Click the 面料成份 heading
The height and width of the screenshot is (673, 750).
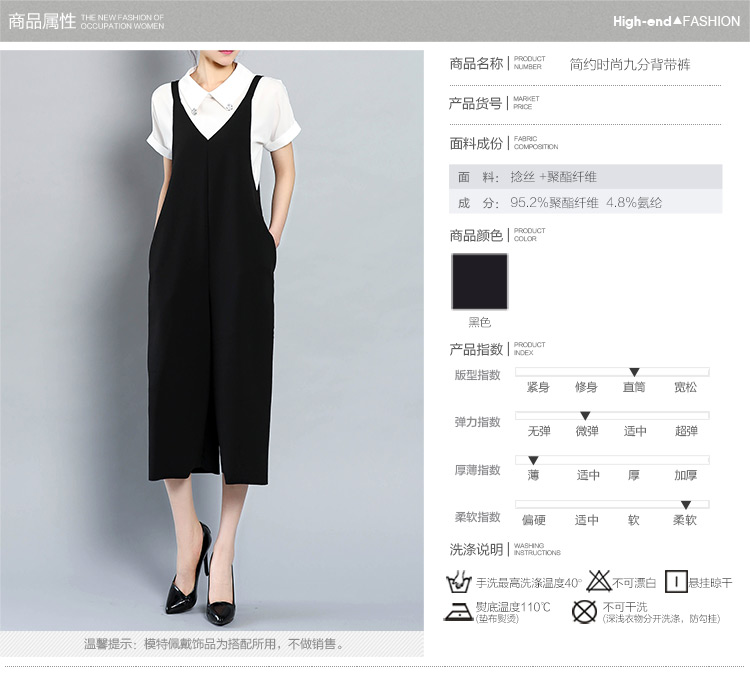tap(476, 143)
